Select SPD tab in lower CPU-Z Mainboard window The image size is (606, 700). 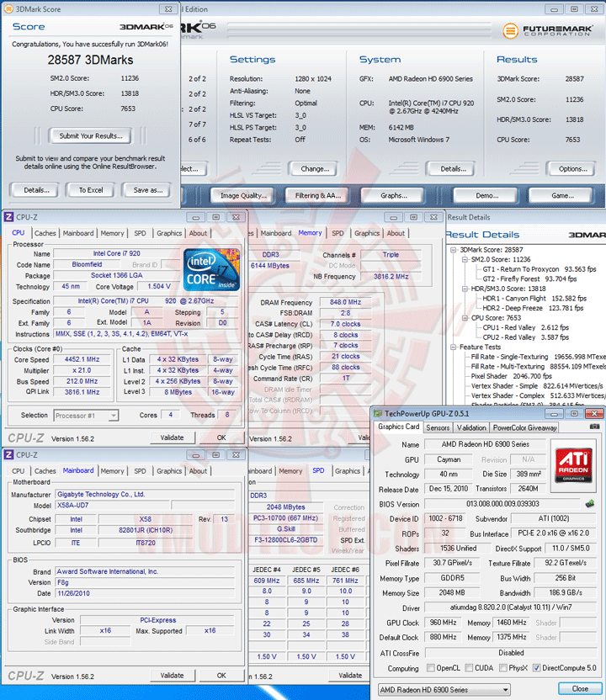(x=140, y=471)
